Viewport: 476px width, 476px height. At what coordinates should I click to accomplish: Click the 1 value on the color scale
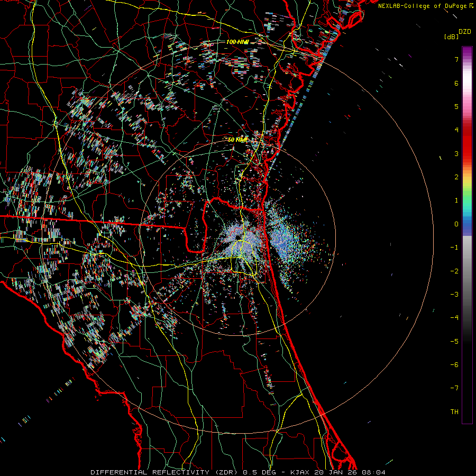coord(456,200)
